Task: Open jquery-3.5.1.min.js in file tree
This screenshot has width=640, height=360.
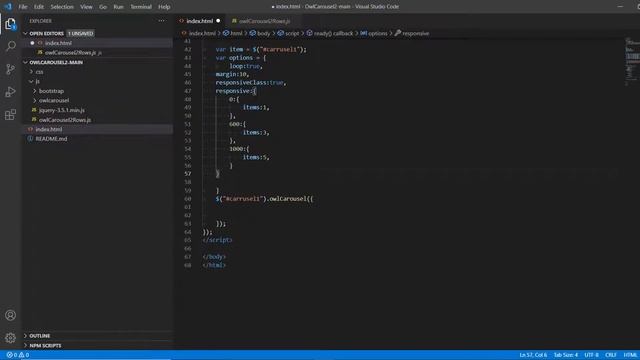Action: click(x=98, y=110)
